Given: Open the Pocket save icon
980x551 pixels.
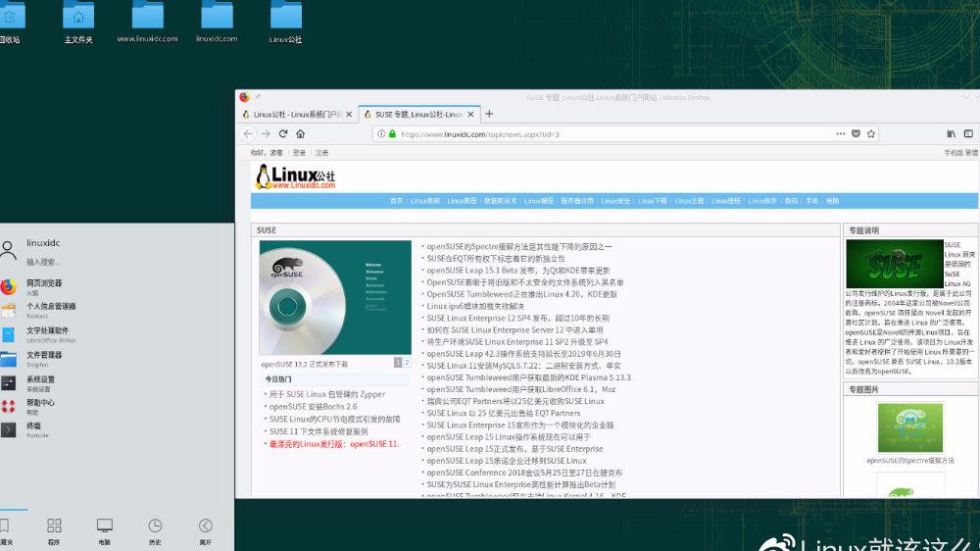Looking at the screenshot, I should tap(856, 134).
